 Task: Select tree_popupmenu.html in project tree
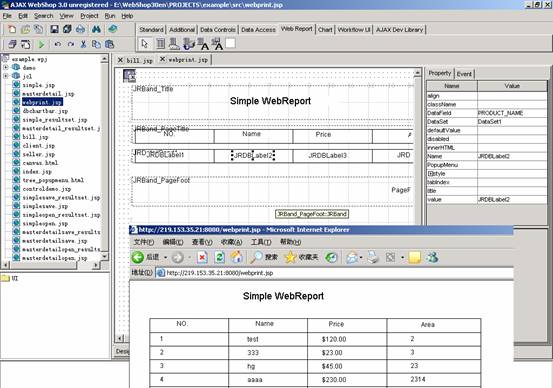[53, 180]
